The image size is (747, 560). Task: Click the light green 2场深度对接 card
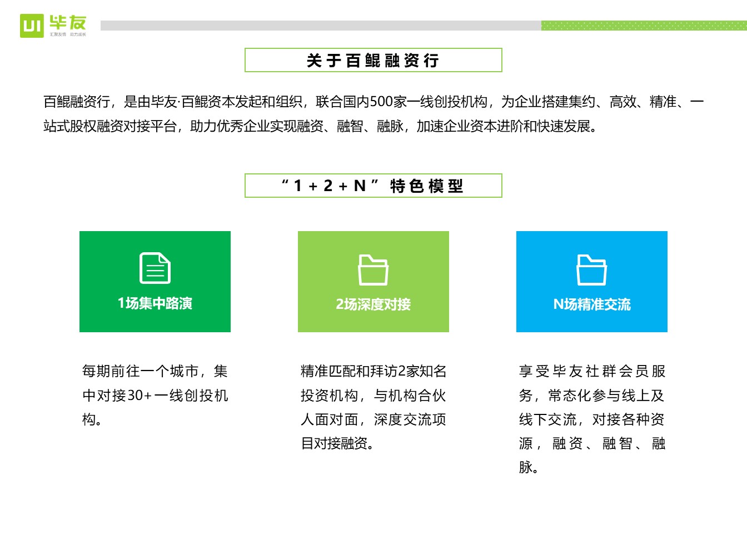point(373,282)
